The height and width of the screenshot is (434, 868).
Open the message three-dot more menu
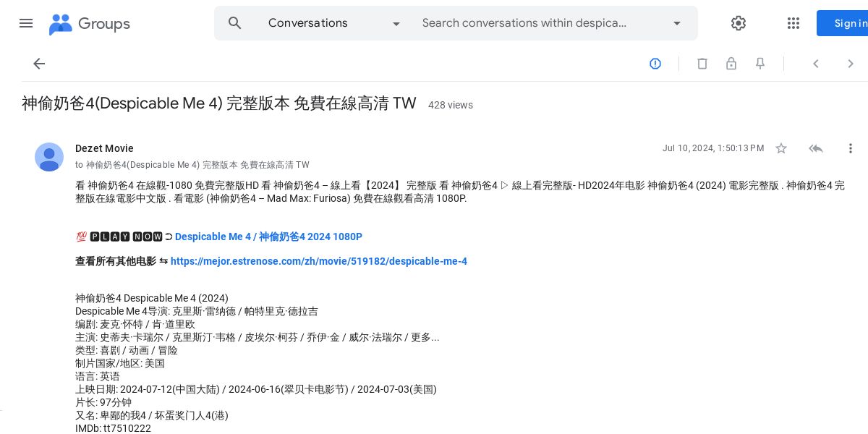pyautogui.click(x=851, y=148)
